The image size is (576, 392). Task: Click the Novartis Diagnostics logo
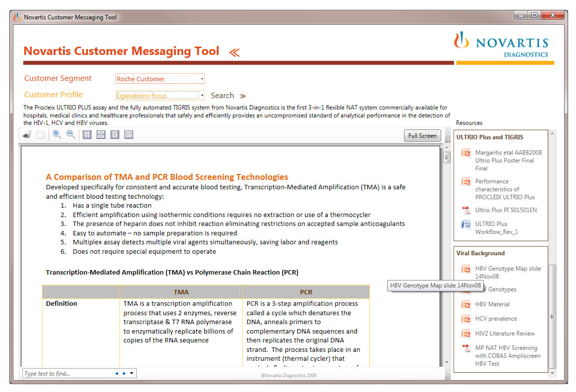coord(502,45)
